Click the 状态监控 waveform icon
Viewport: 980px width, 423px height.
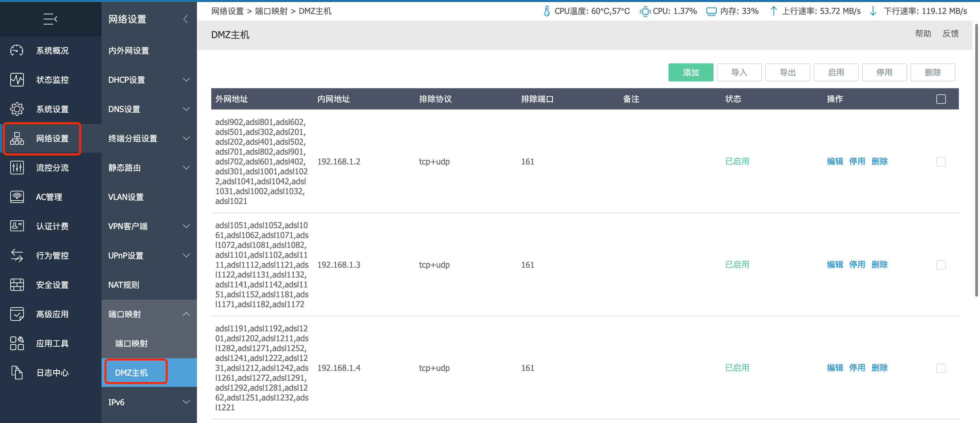(x=17, y=80)
